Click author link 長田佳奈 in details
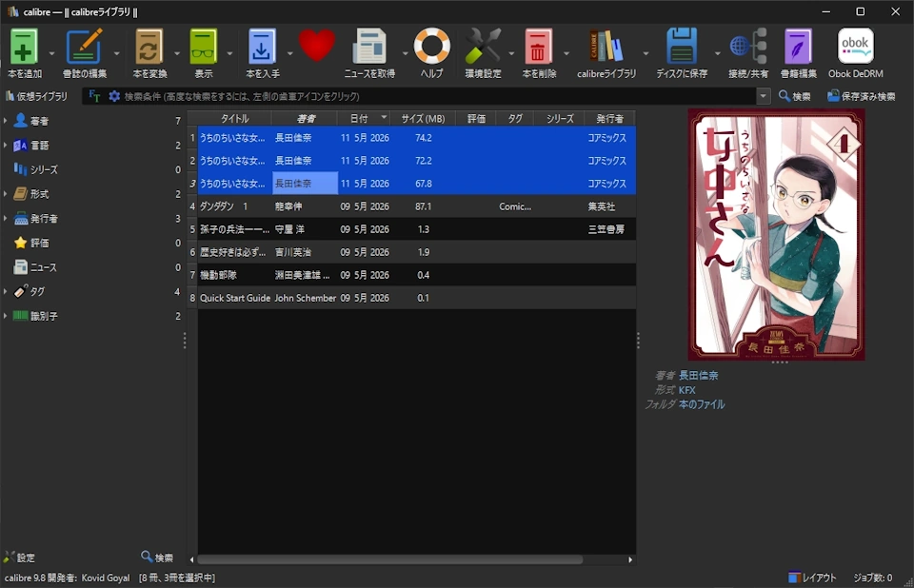Screen dimensions: 914x588 [x=698, y=375]
